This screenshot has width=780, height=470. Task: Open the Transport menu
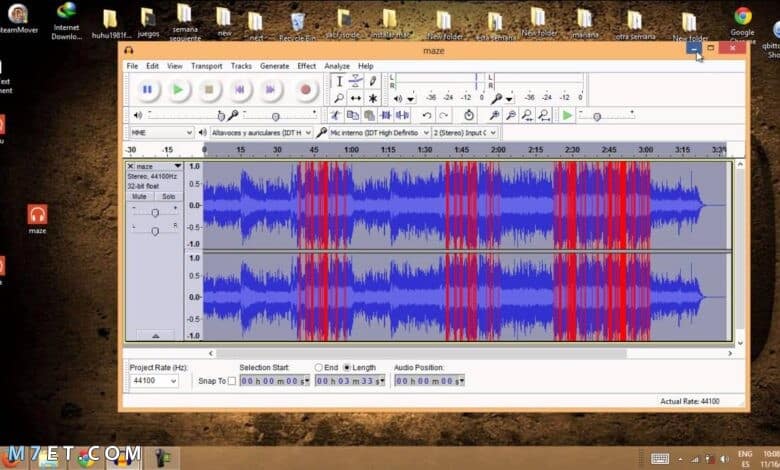[x=206, y=66]
